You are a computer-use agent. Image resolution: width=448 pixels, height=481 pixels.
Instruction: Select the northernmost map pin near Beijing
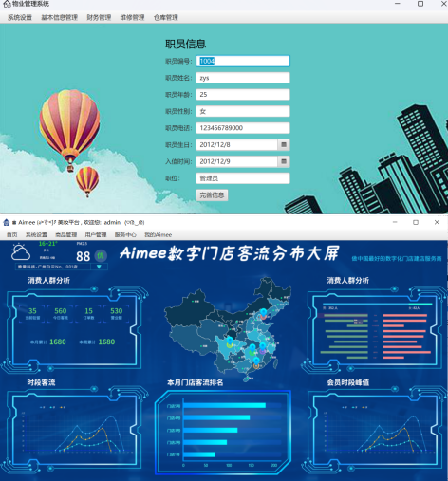pyautogui.click(x=264, y=313)
